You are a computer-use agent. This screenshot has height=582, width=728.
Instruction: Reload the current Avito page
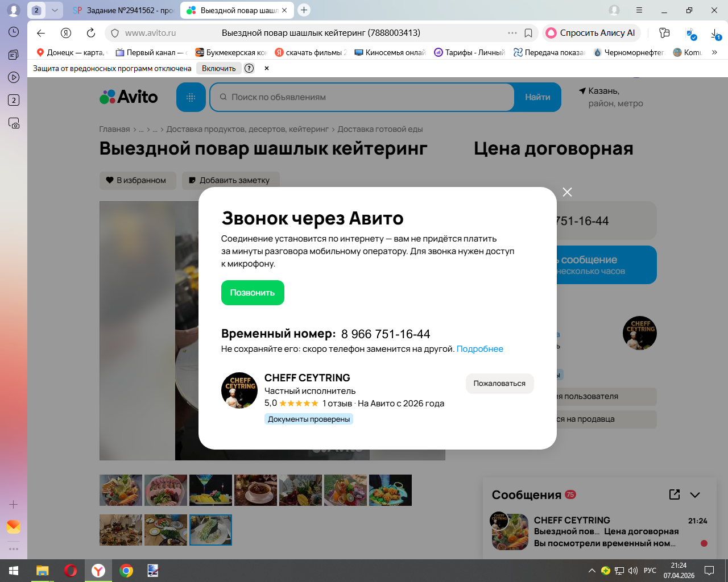coord(91,33)
